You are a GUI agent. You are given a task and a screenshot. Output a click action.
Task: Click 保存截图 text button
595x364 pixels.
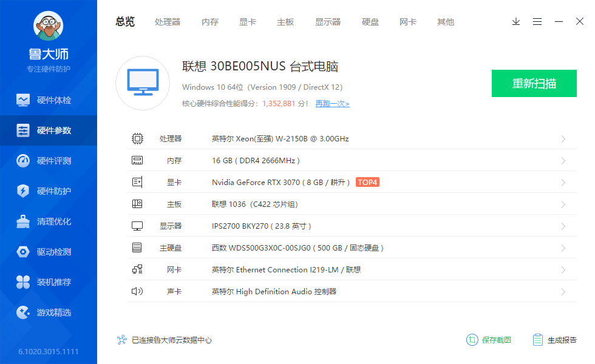pos(497,340)
